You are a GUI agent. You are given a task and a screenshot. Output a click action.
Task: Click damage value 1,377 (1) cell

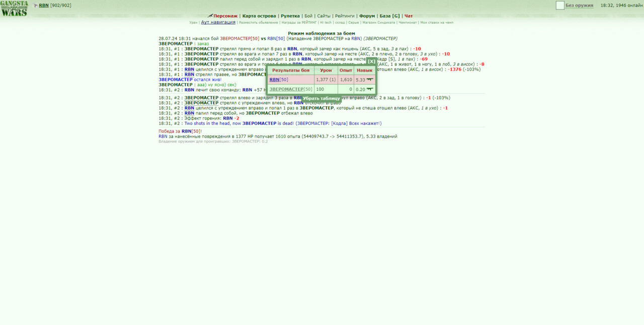pyautogui.click(x=326, y=80)
